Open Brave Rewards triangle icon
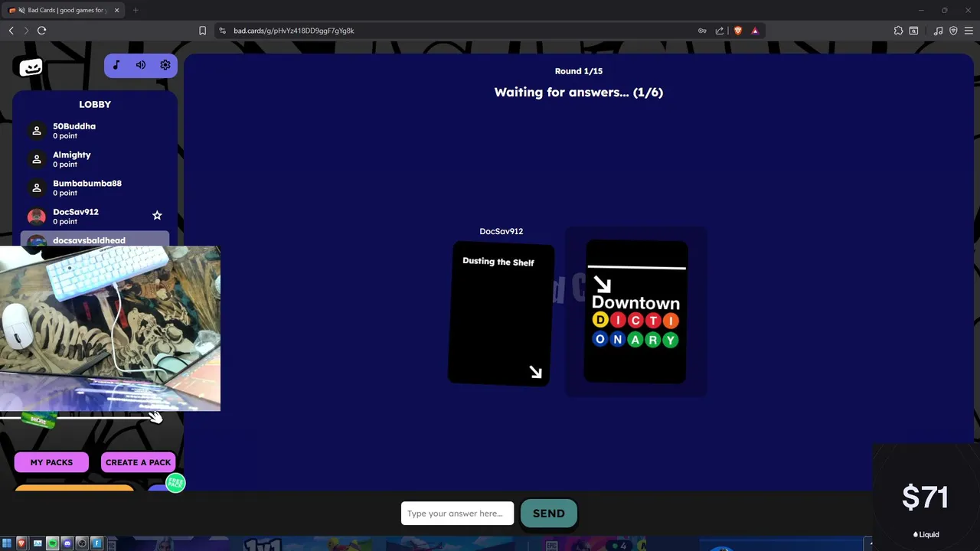The width and height of the screenshot is (980, 551). [755, 31]
